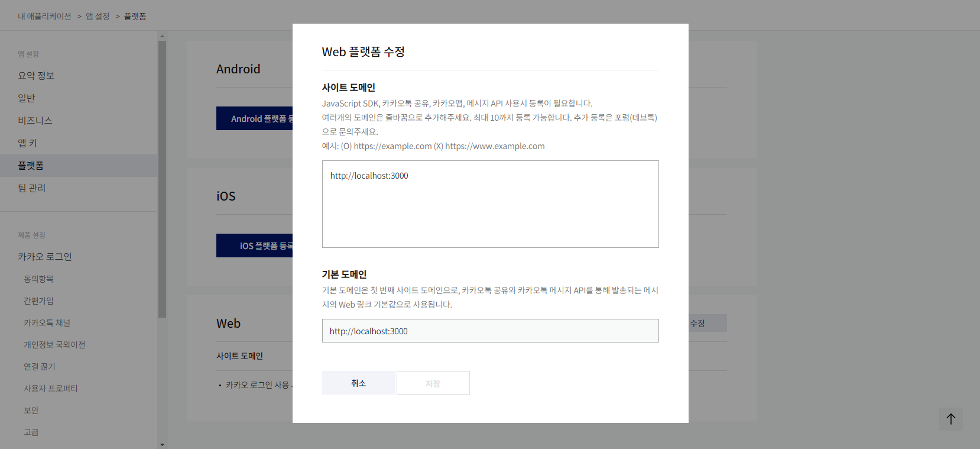This screenshot has height=449, width=980.
Task: Open the 간편가입 submenu item
Action: pos(38,301)
